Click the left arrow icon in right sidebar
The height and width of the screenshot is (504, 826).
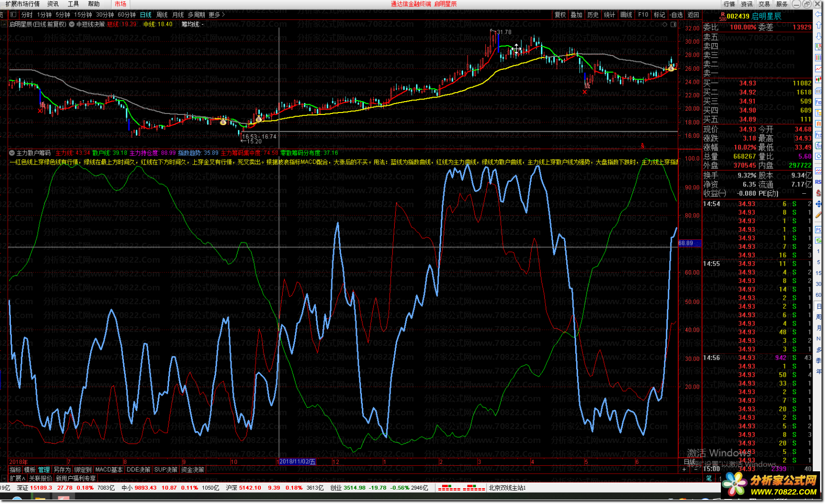pyautogui.click(x=818, y=15)
